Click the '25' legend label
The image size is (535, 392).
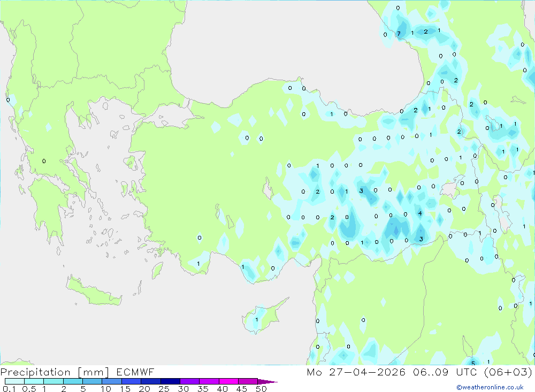164,389
